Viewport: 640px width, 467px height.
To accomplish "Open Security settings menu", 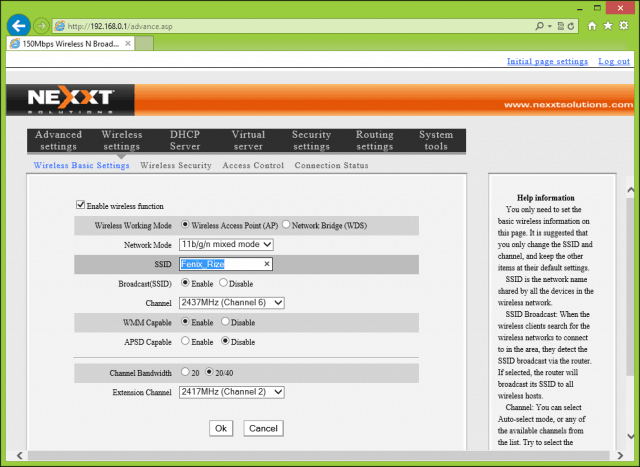I will coord(311,140).
